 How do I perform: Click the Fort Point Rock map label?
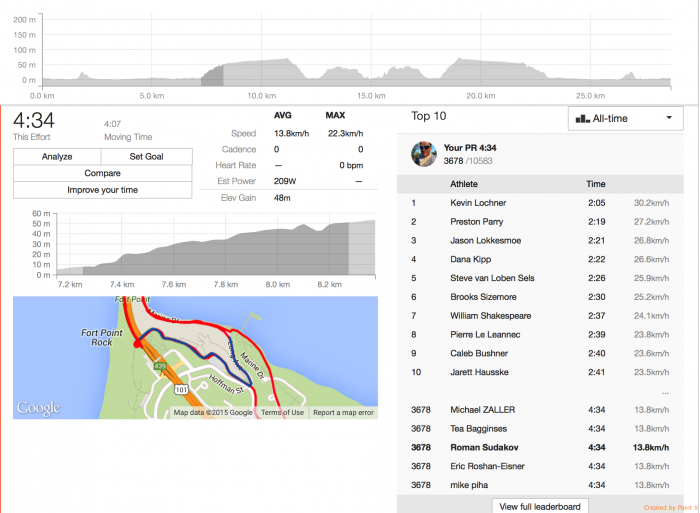pos(103,337)
